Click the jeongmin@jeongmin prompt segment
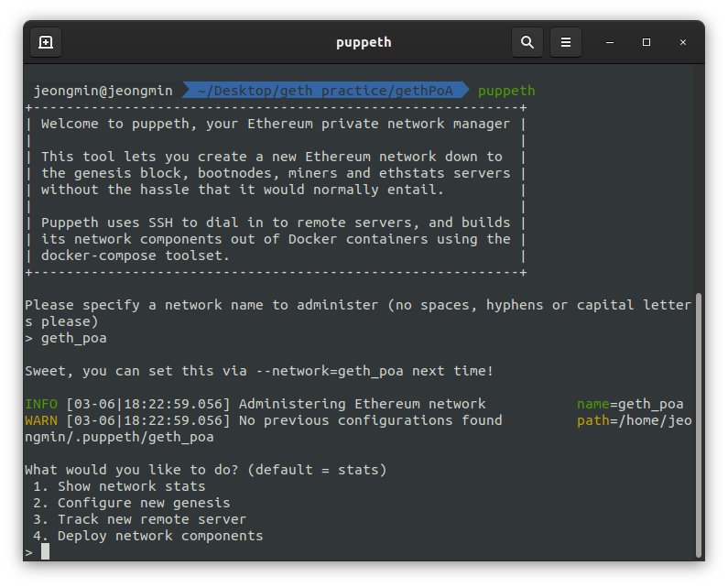728x587 pixels. 103,91
